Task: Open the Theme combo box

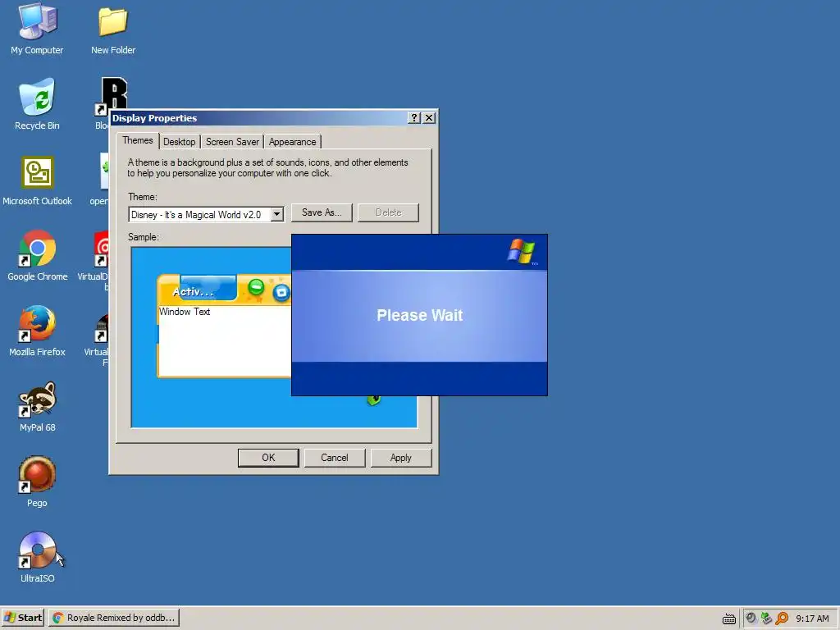Action: (206, 214)
